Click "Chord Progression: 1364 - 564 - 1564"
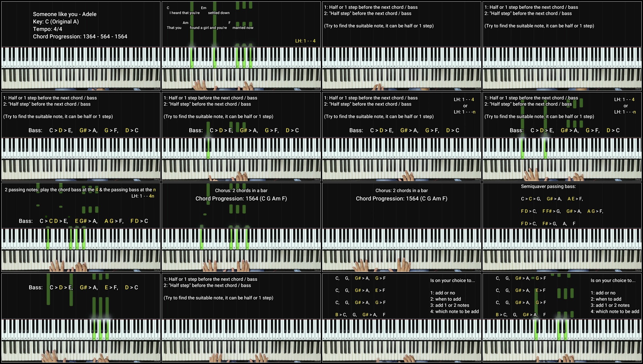Image resolution: width=643 pixels, height=364 pixels. (80, 37)
